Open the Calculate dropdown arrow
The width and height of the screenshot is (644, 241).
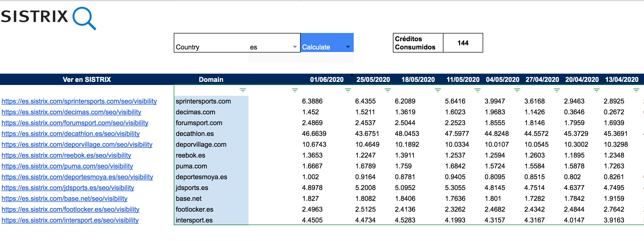pos(348,47)
